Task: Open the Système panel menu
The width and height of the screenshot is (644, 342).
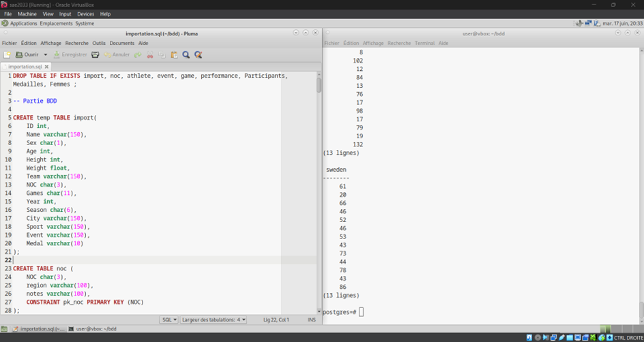Action: [85, 23]
